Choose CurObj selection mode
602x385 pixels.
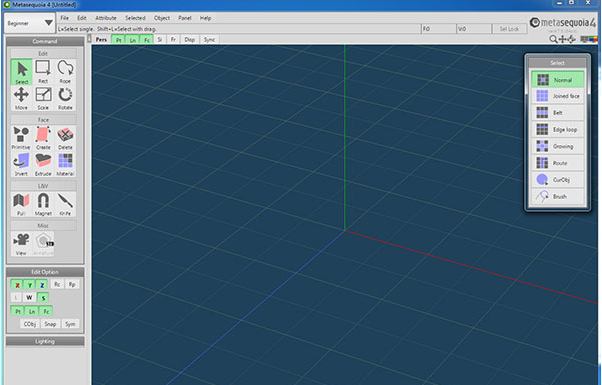click(x=557, y=179)
